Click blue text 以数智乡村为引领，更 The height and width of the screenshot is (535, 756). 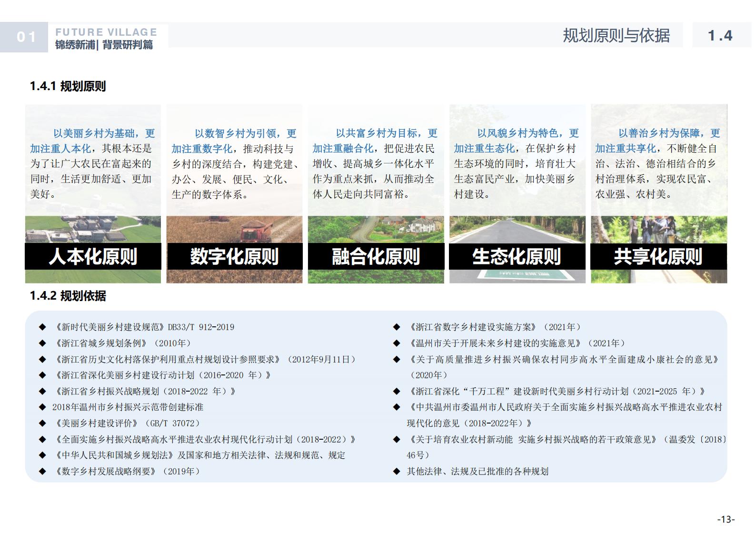click(245, 133)
